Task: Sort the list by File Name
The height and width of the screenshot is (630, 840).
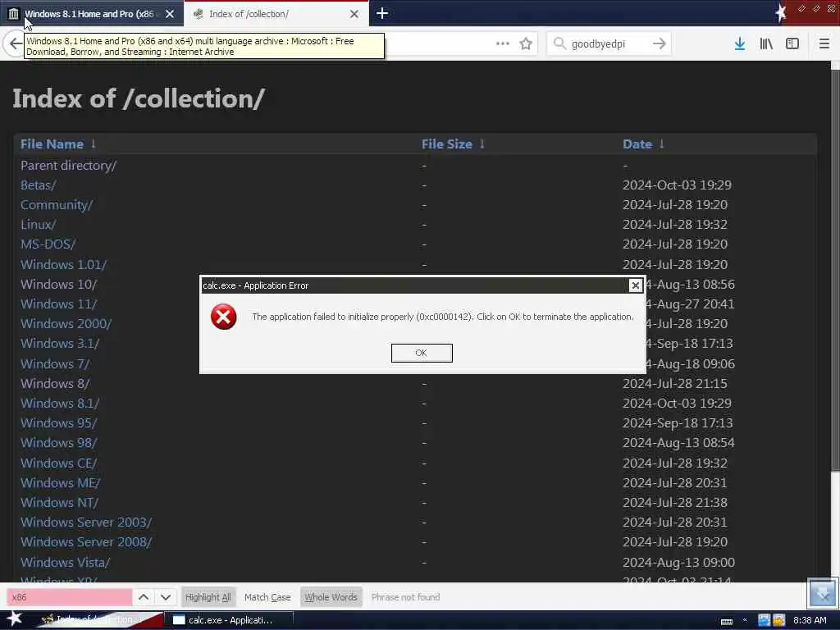Action: coord(52,144)
